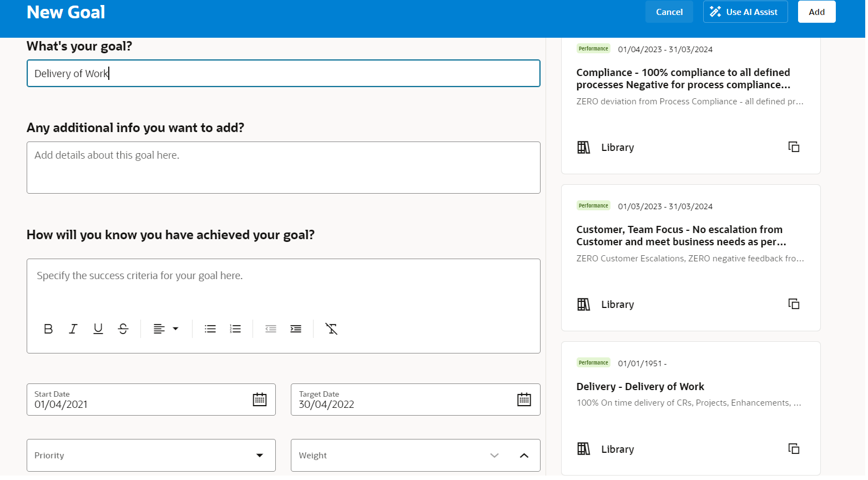868x480 pixels.
Task: Click Add to save the new goal
Action: (x=816, y=12)
